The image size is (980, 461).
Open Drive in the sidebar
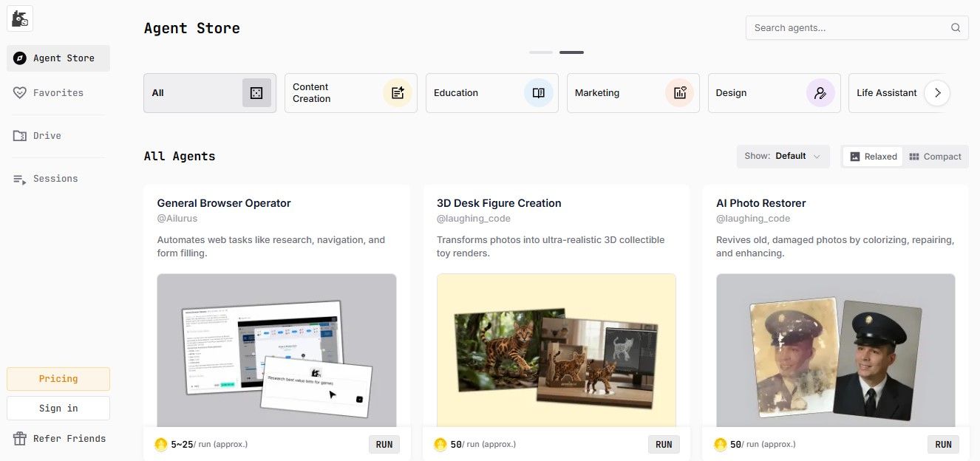tap(58, 136)
